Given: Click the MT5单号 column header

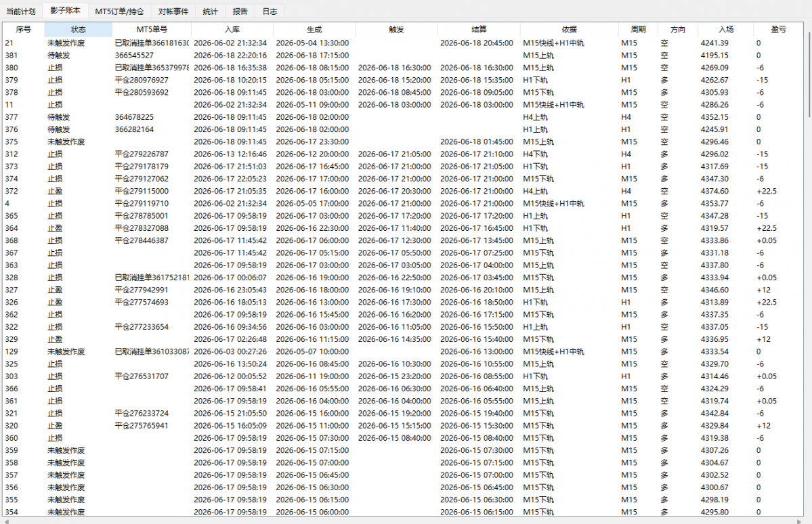Looking at the screenshot, I should [x=152, y=30].
